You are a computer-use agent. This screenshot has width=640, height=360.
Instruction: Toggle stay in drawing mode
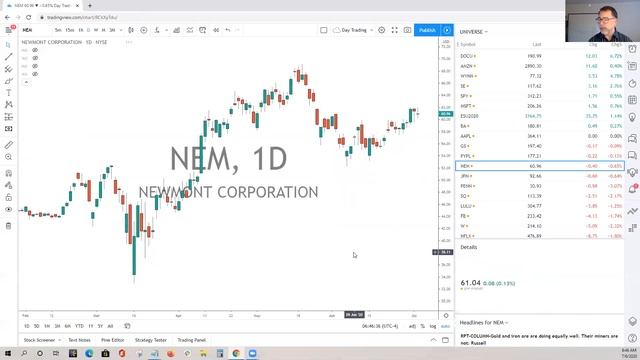(x=8, y=185)
